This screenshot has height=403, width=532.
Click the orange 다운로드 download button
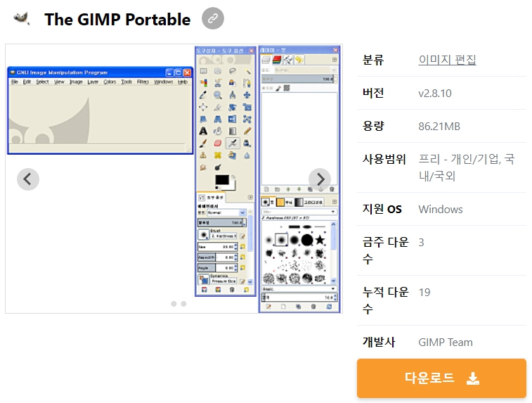click(x=441, y=378)
